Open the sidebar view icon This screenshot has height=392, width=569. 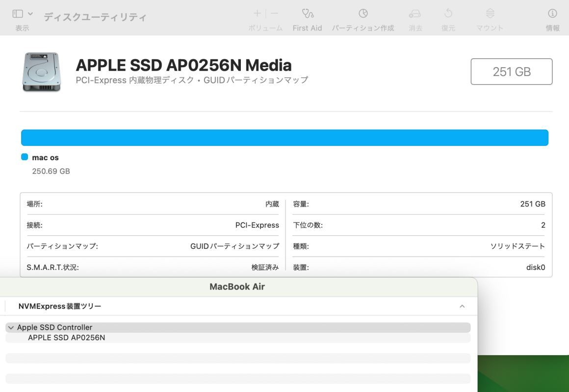point(18,14)
